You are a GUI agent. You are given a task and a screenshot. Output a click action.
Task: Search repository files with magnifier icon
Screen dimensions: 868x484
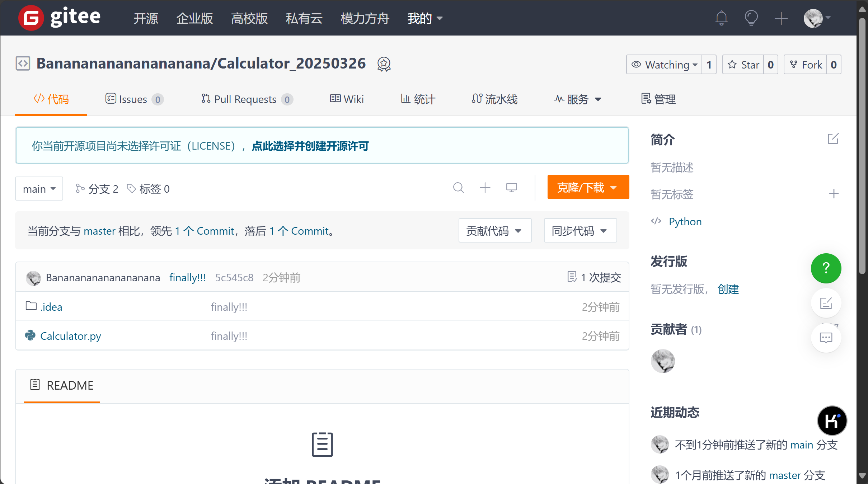coord(458,188)
